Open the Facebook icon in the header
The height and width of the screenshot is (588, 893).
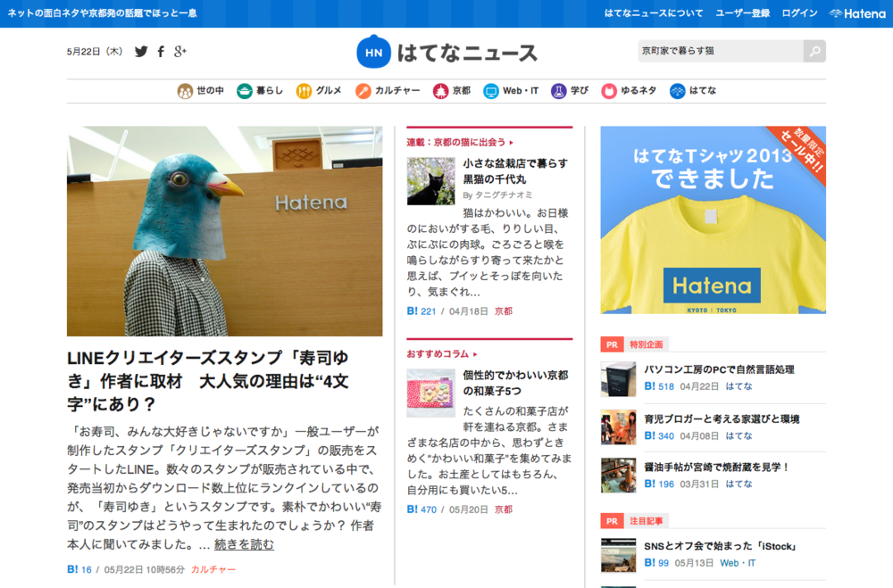pyautogui.click(x=161, y=51)
